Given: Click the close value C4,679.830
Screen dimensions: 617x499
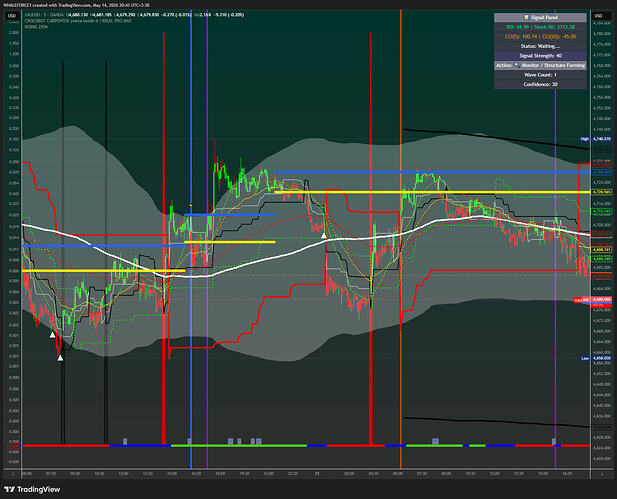Looking at the screenshot, I should [x=149, y=15].
